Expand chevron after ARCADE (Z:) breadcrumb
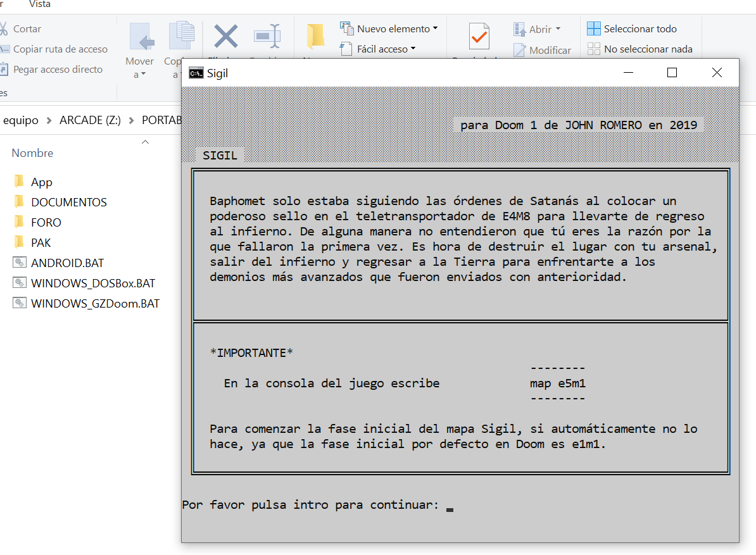756x555 pixels. tap(131, 120)
